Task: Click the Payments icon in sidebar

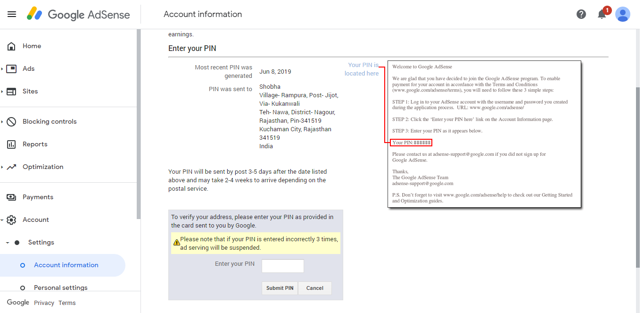Action: tap(11, 197)
